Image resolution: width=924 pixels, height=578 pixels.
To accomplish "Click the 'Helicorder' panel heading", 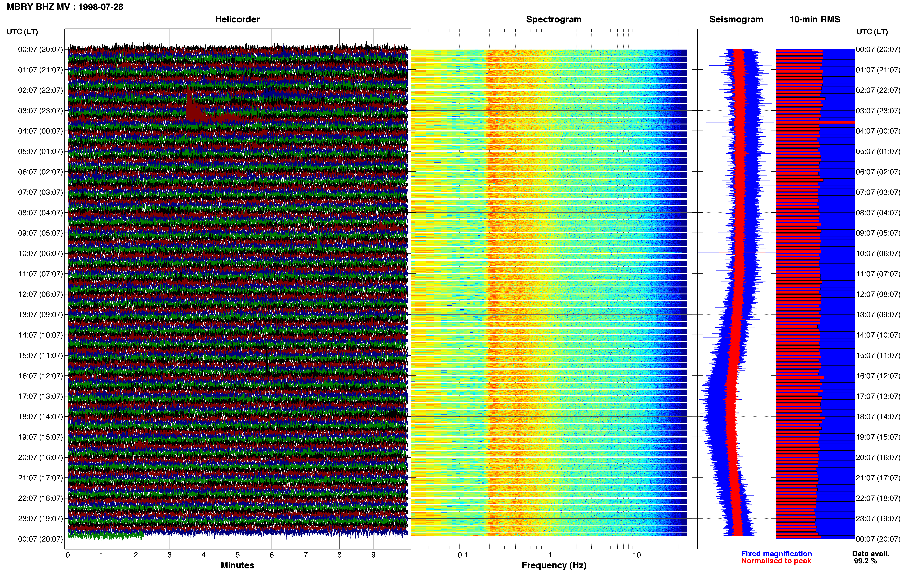I will (x=237, y=20).
